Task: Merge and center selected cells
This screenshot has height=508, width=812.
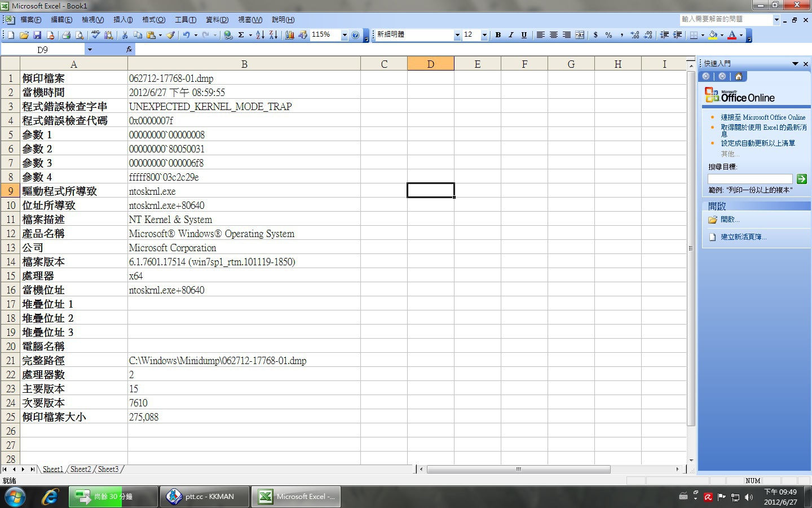Action: (x=580, y=35)
